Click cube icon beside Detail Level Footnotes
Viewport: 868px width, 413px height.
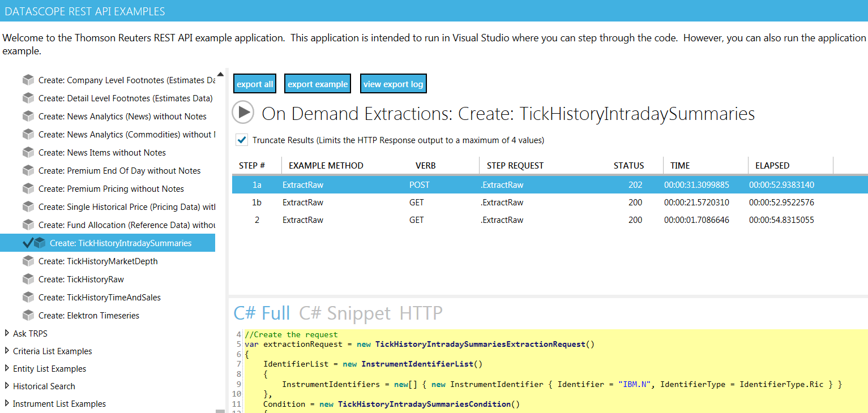coord(28,98)
